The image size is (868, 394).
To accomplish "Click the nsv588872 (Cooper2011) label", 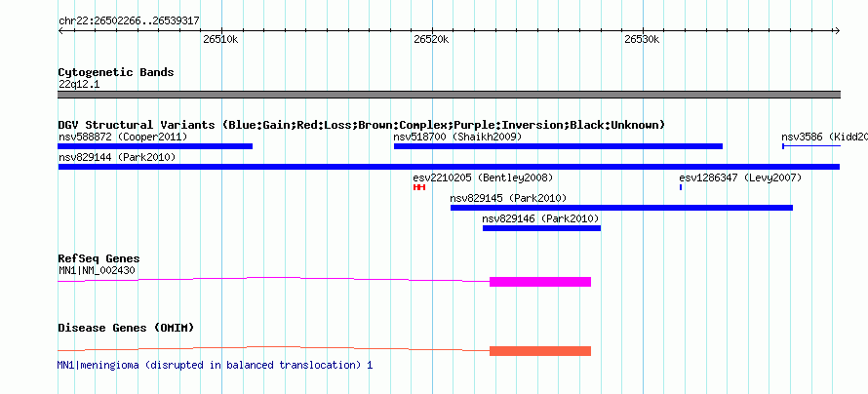I will coord(122,137).
